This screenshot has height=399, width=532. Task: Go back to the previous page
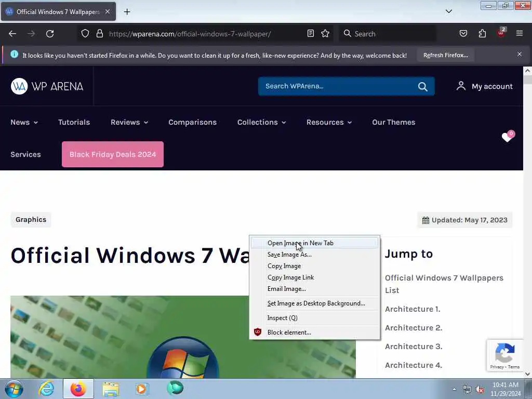point(12,34)
